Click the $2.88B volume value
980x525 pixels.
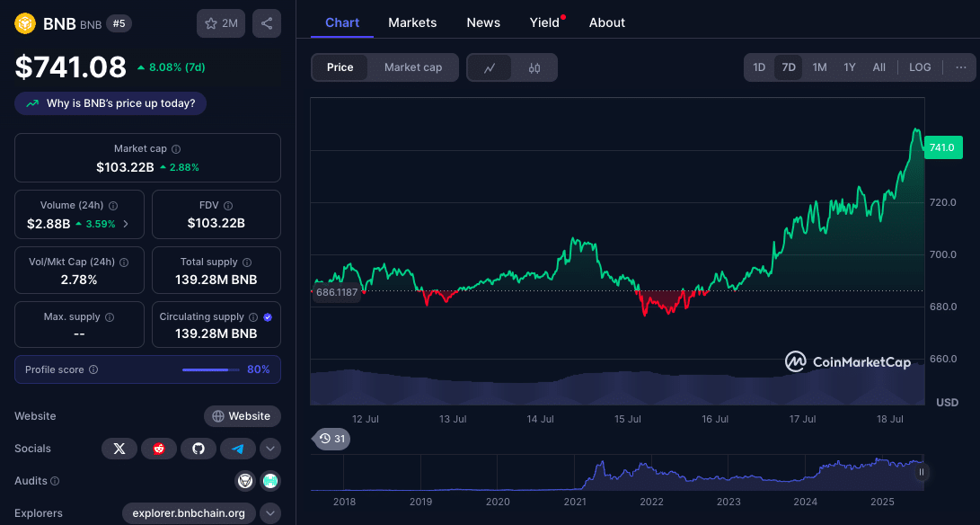click(49, 223)
